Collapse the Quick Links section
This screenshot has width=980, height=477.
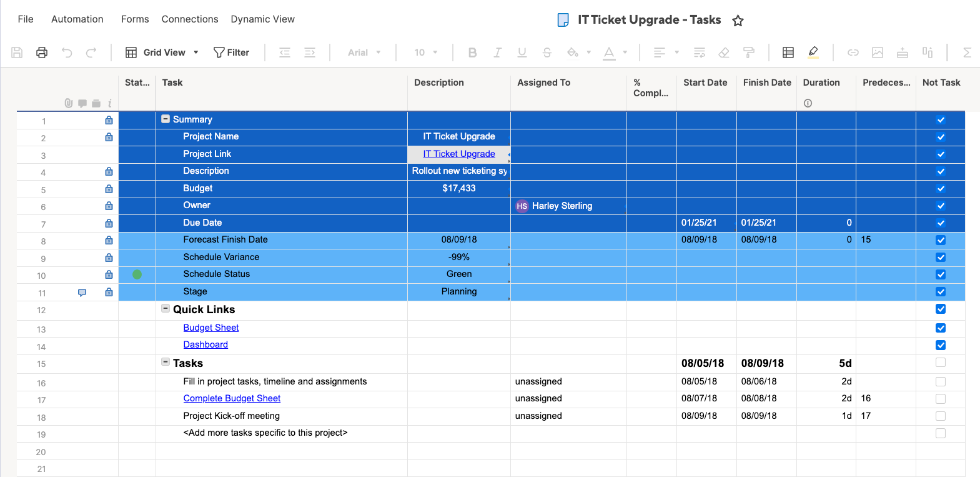[x=166, y=308]
